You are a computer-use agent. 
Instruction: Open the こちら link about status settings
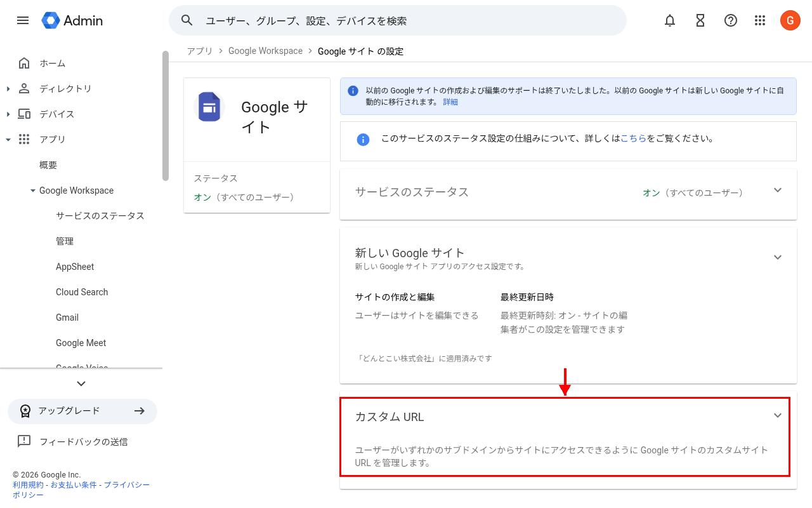pyautogui.click(x=634, y=137)
